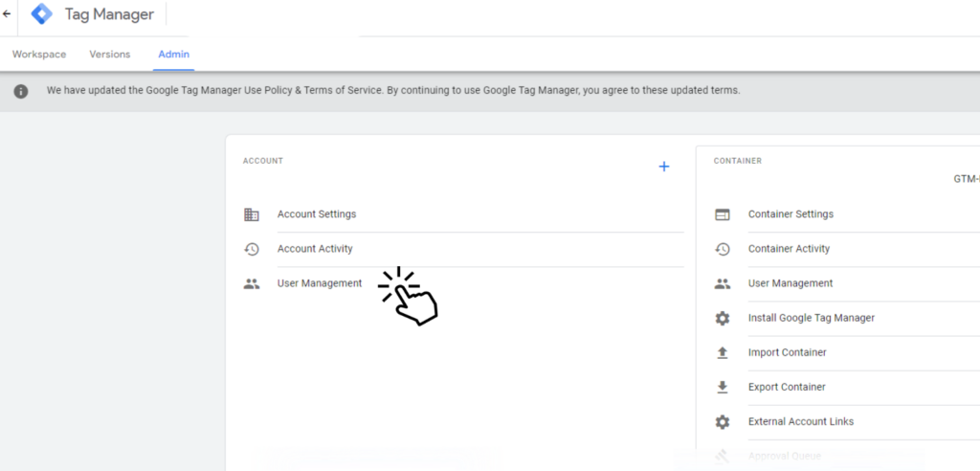Click the back arrow icon
This screenshot has height=471, width=980.
(x=7, y=13)
